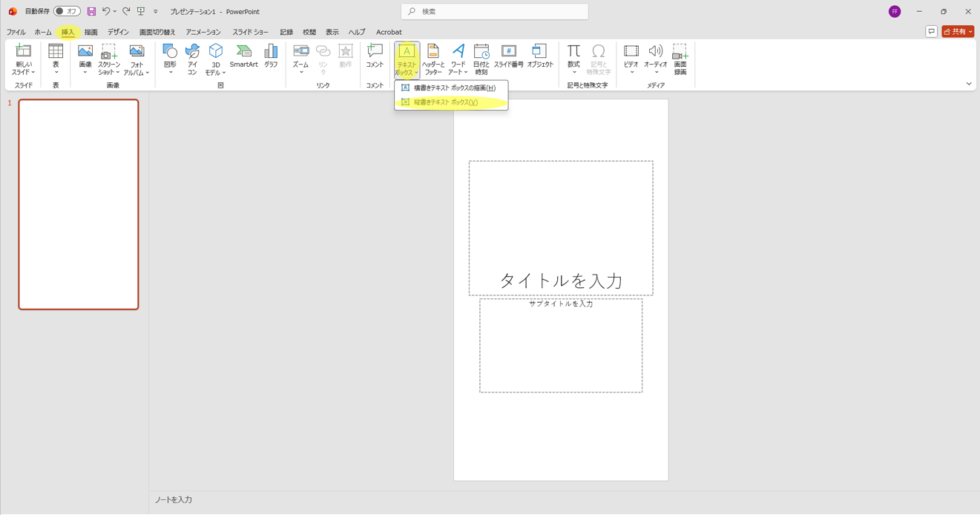Click the SmartArt icon in ribbon
The height and width of the screenshot is (515, 980).
(x=243, y=56)
